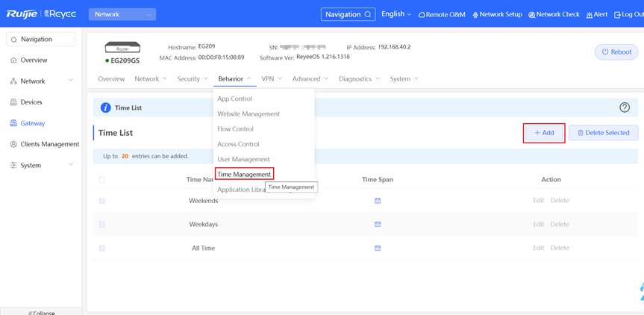Open the Security tab dropdown menu
The width and height of the screenshot is (644, 315).
[193, 79]
